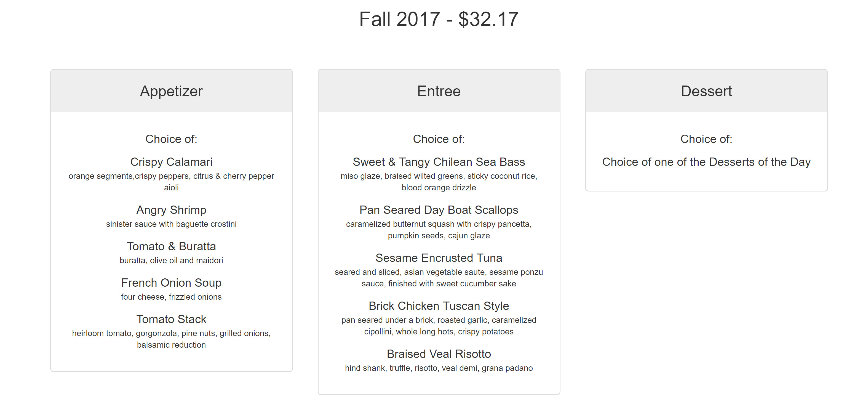Pick the Tomato & Buratta title

click(x=171, y=246)
